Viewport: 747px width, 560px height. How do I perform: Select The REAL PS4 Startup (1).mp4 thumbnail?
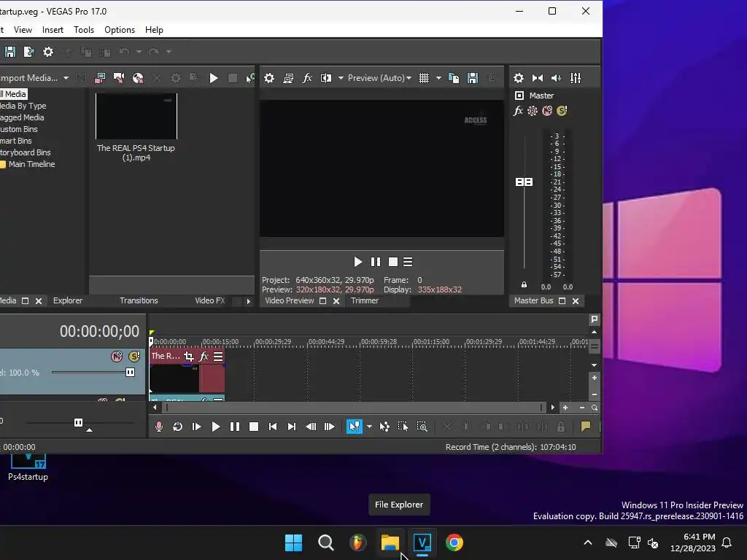[136, 116]
